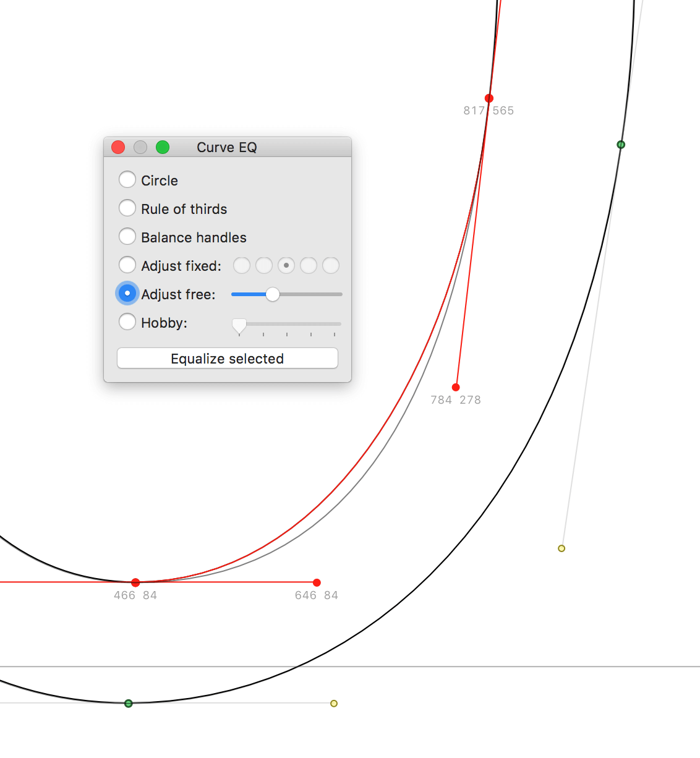The height and width of the screenshot is (758, 700).
Task: Pick the fourth Adjust fixed preset
Action: 309,265
